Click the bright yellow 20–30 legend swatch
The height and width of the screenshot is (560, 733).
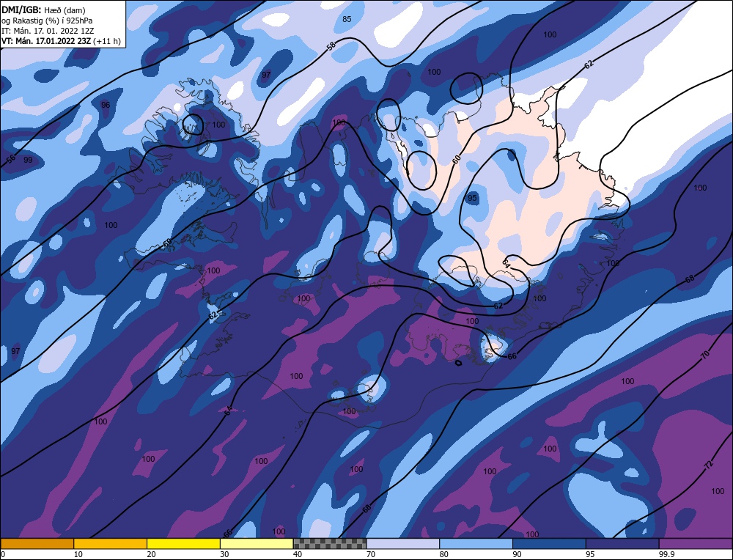tap(183, 544)
